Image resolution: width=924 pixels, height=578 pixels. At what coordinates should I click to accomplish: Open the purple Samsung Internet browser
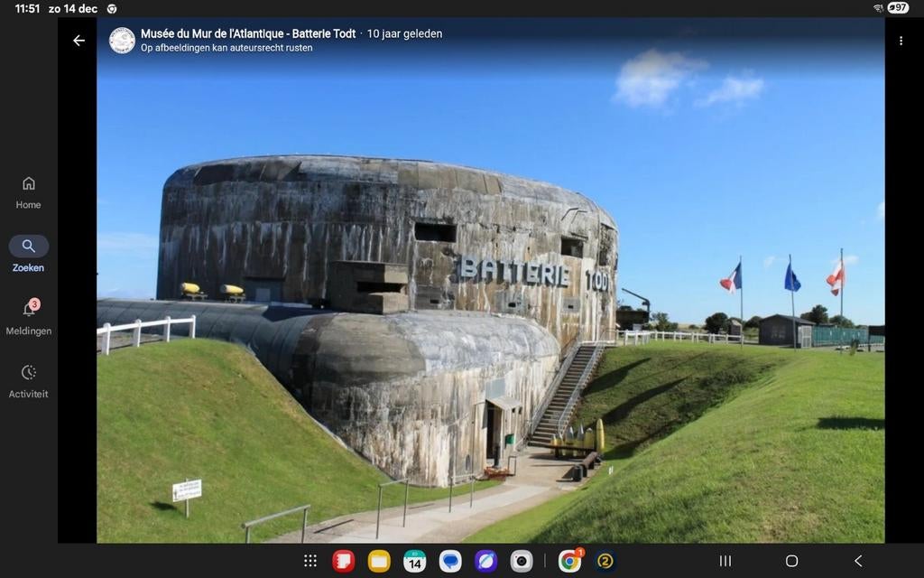[x=485, y=561]
